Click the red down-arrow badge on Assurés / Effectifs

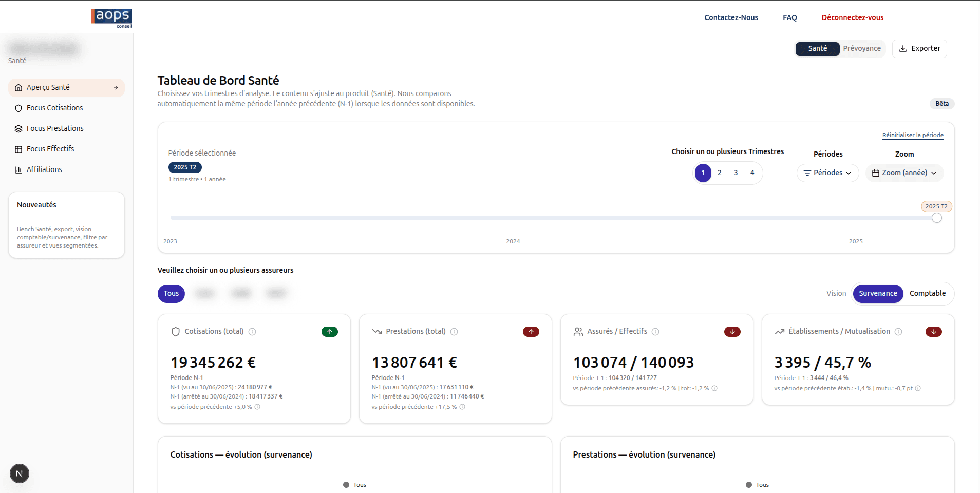coord(732,332)
